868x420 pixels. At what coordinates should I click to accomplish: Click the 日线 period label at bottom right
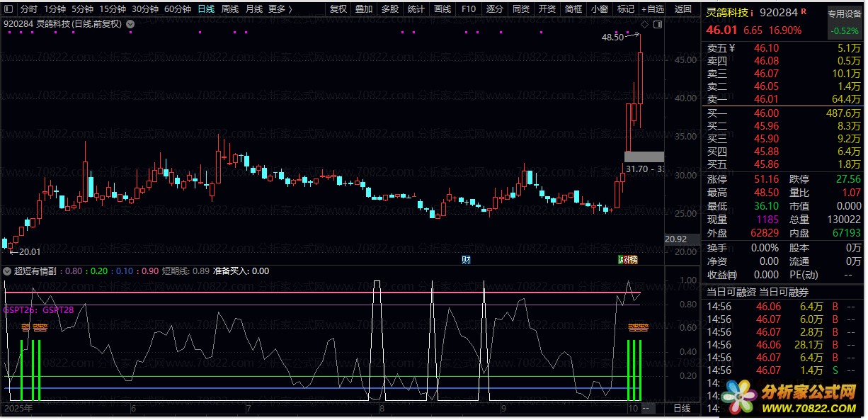click(681, 409)
